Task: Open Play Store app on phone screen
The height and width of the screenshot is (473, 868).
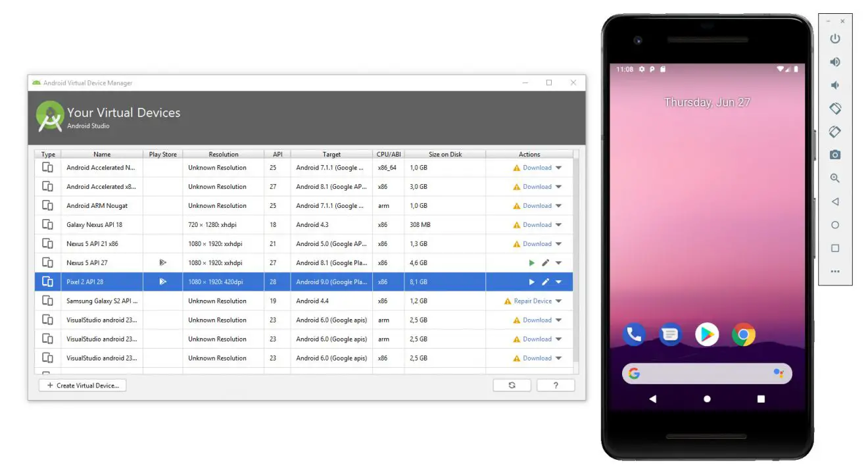Action: pos(707,335)
